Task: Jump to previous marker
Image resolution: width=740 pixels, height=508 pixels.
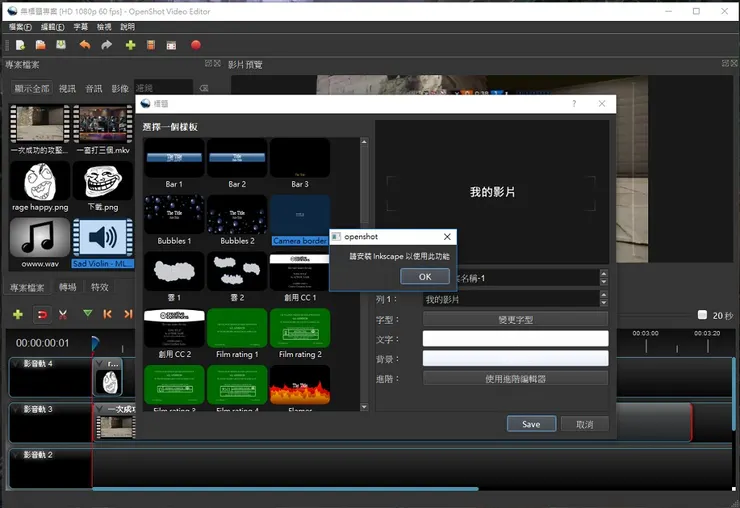Action: coord(108,313)
